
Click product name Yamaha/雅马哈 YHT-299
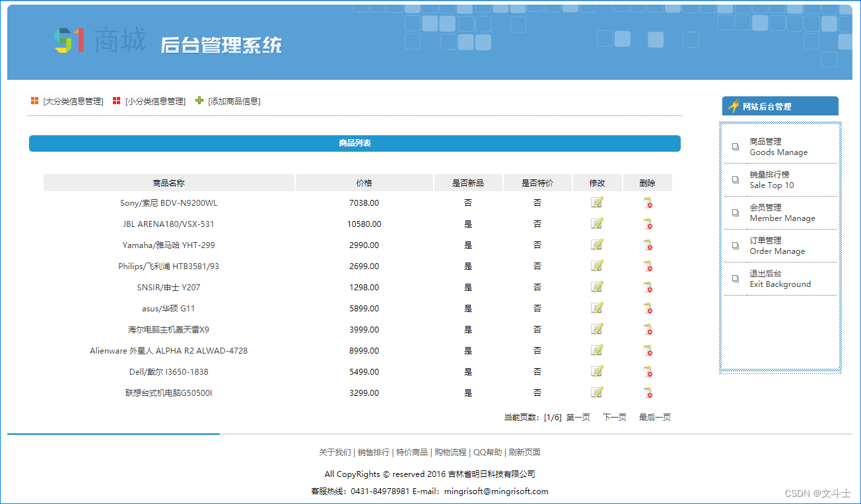point(169,245)
